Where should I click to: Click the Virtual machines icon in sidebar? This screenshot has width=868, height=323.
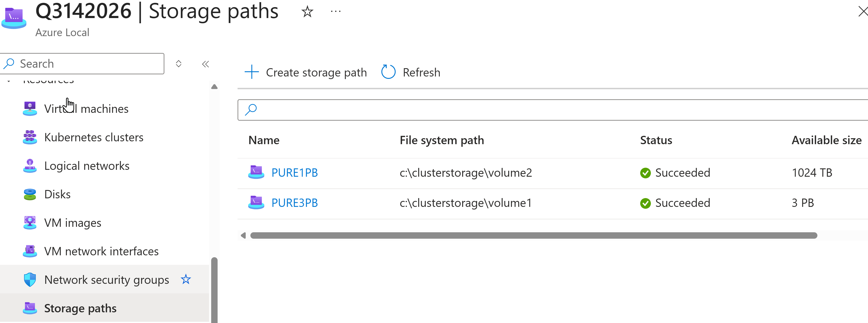pyautogui.click(x=30, y=109)
